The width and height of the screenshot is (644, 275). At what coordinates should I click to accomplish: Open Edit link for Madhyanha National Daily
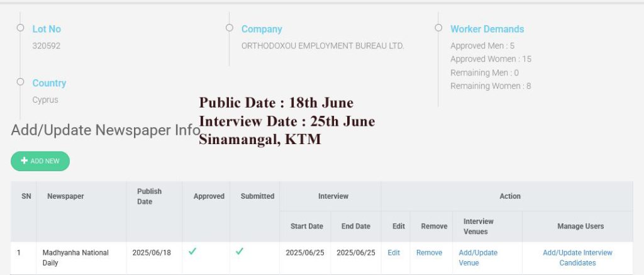click(394, 253)
